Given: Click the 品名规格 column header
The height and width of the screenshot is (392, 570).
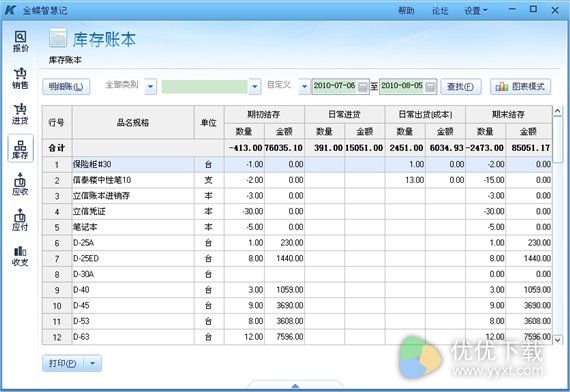Looking at the screenshot, I should [x=133, y=123].
